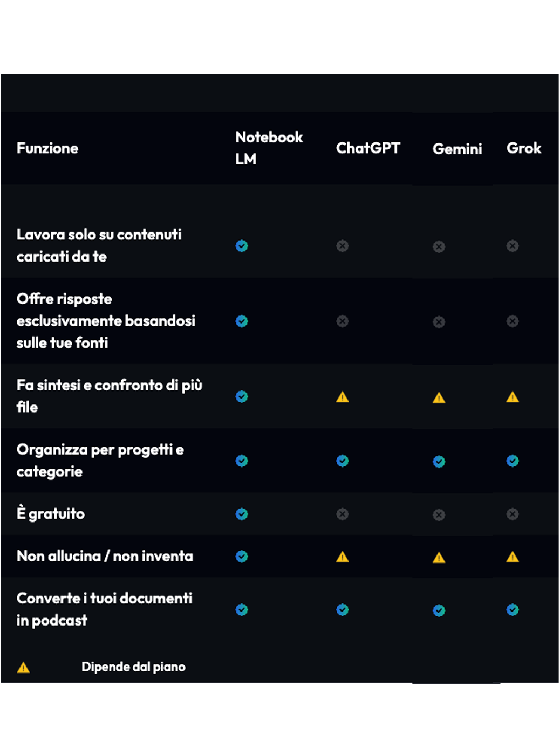The image size is (560, 755).
Task: Click Gemini warning icon for 'Non allucina' row
Action: coord(439,558)
